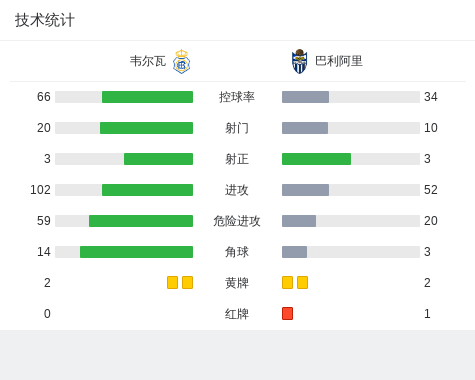This screenshot has width=475, height=380.
Task: Click 巴利阿里's second yellow card icon
Action: [302, 282]
